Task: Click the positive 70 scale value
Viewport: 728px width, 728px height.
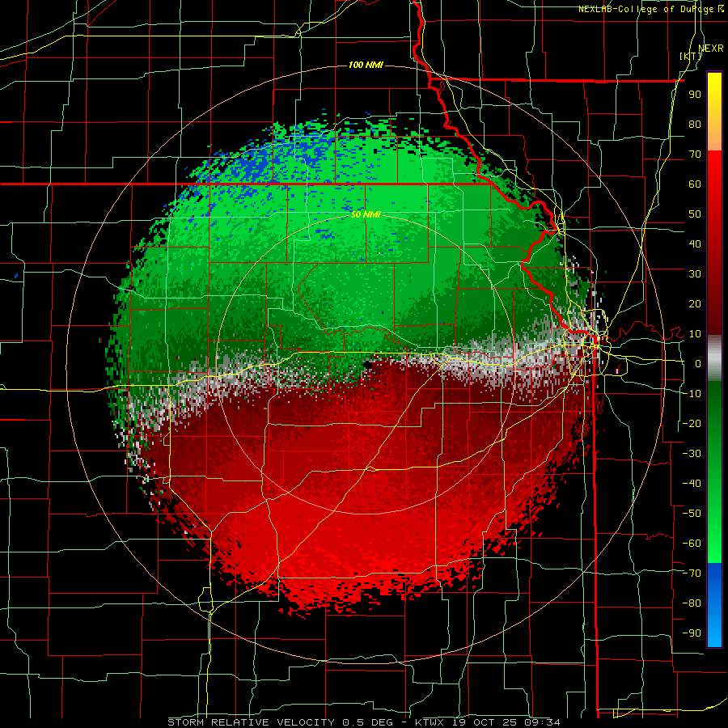Action: (695, 154)
